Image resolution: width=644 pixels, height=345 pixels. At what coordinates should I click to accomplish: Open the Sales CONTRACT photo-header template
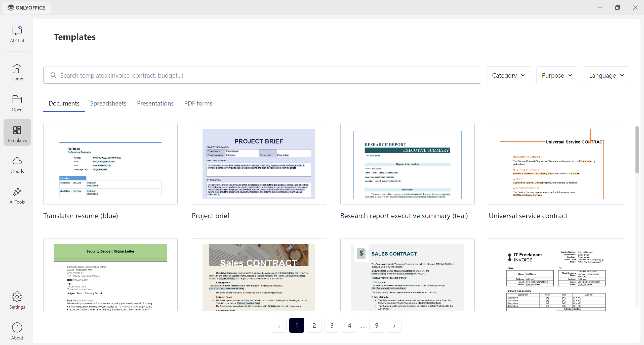coord(259,275)
